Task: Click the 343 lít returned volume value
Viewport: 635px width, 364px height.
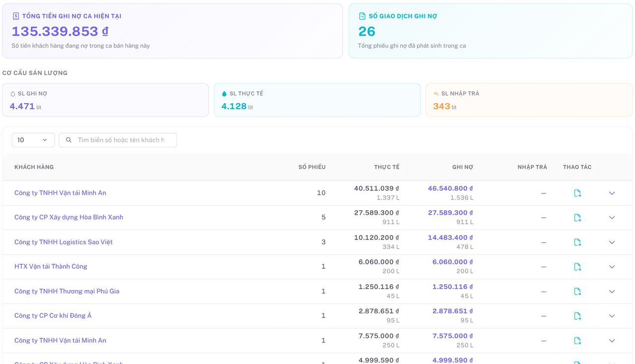Action: click(445, 106)
